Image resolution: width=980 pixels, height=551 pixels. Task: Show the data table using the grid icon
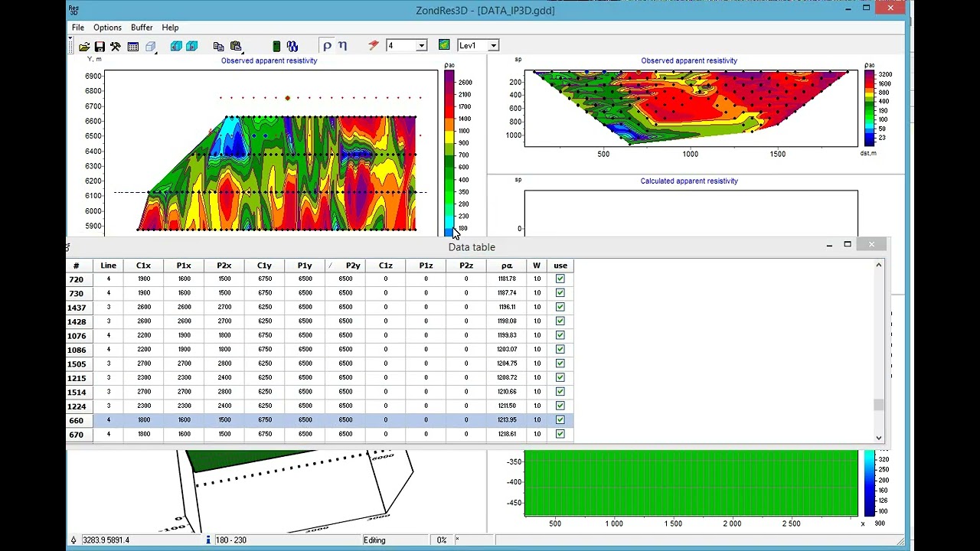[133, 46]
